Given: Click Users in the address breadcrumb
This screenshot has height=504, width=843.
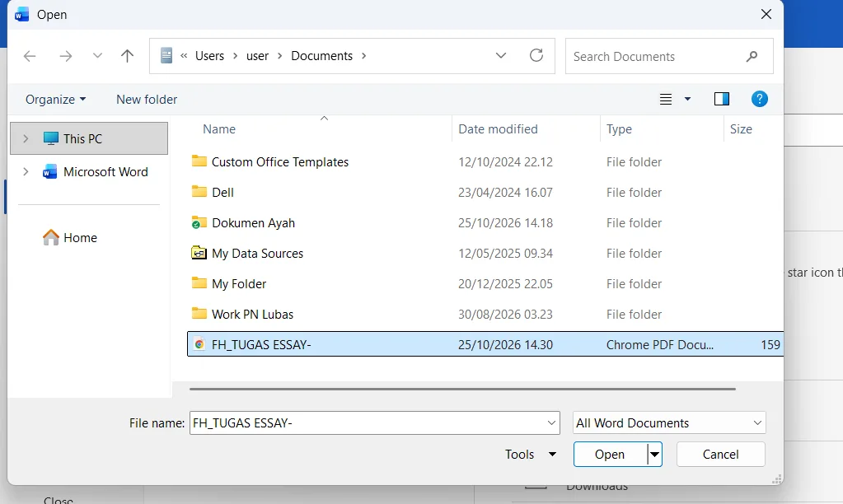Looking at the screenshot, I should [209, 56].
